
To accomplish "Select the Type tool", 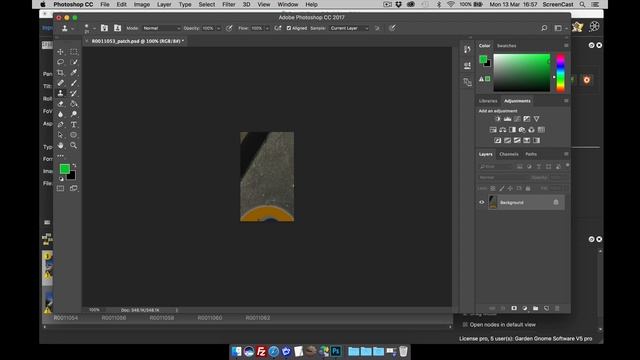I will pos(73,124).
